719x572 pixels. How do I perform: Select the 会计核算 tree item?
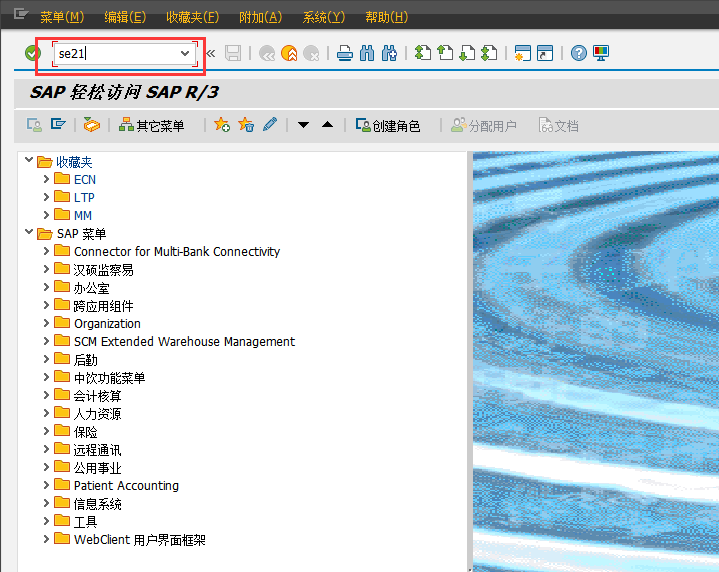click(98, 396)
